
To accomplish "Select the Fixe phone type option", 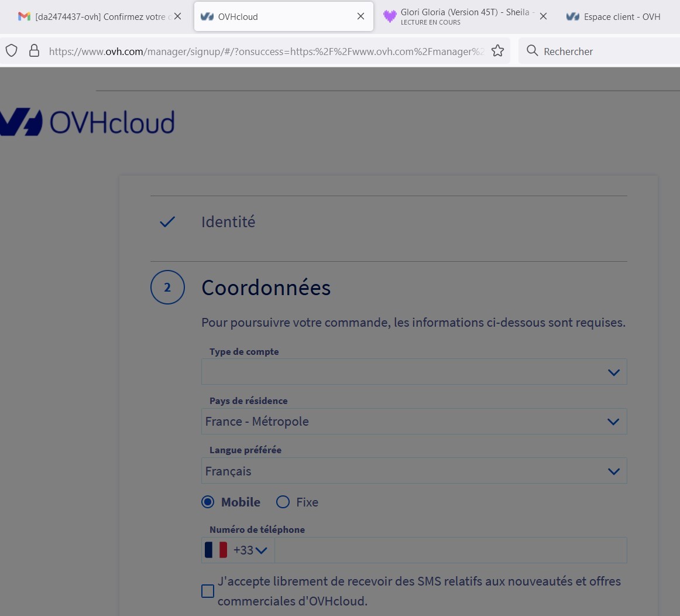I will click(283, 502).
